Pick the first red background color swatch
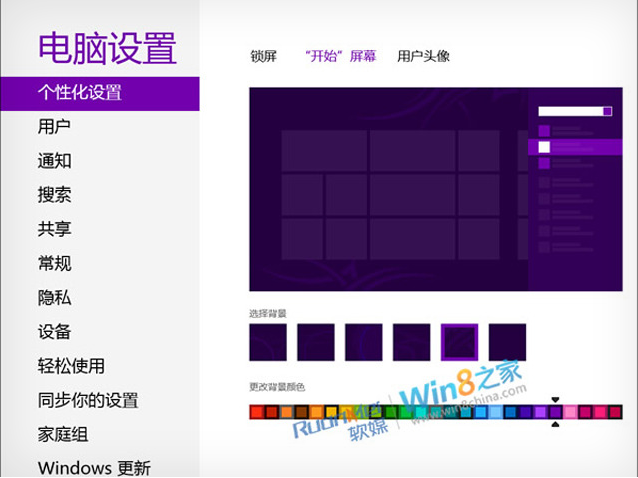The width and height of the screenshot is (638, 478). click(x=256, y=412)
